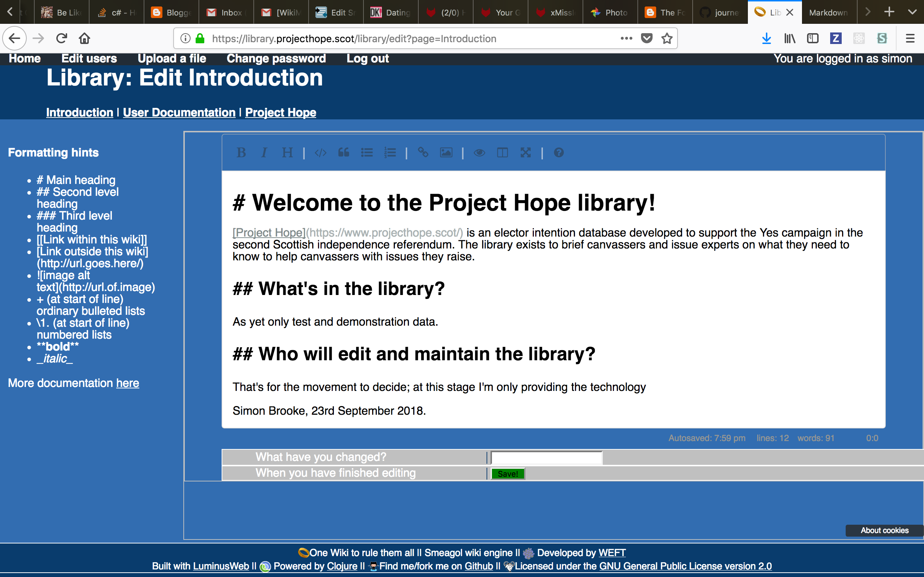Switch to the Markdown browser tab
The image size is (924, 577).
828,13
